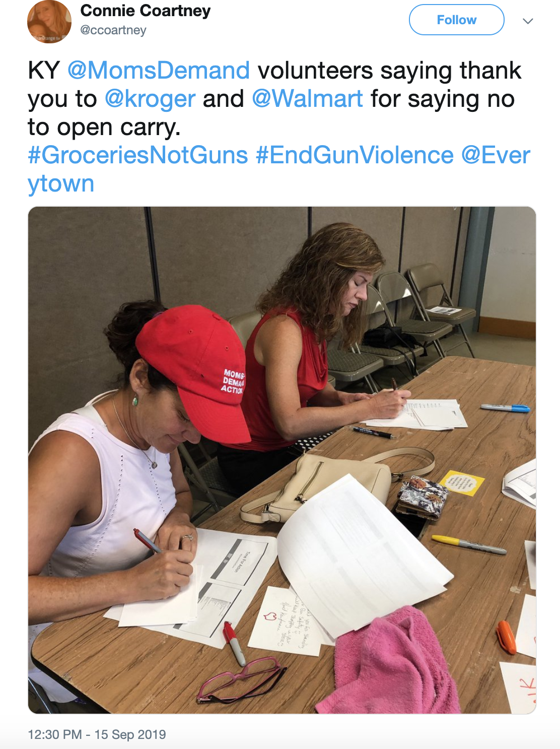
Task: Open the @MomsDemand mention
Action: point(159,70)
